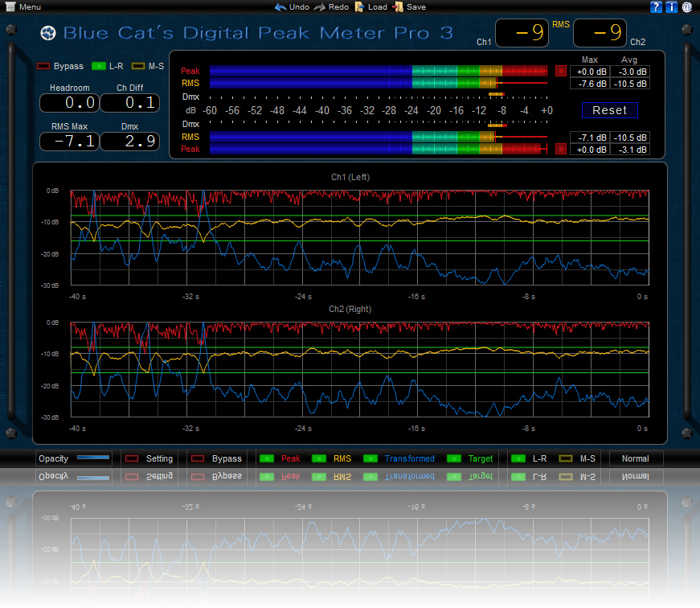This screenshot has width=700, height=608.
Task: Click Undo in the top bar
Action: click(x=299, y=7)
